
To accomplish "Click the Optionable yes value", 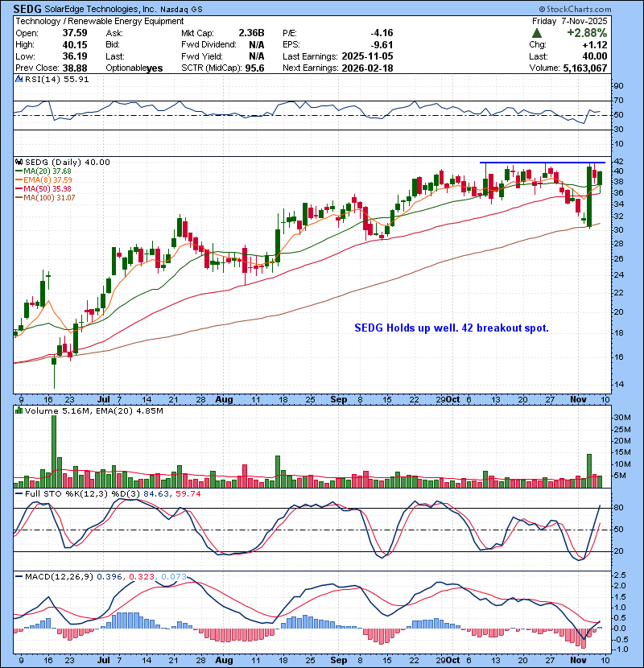I will 155,68.
